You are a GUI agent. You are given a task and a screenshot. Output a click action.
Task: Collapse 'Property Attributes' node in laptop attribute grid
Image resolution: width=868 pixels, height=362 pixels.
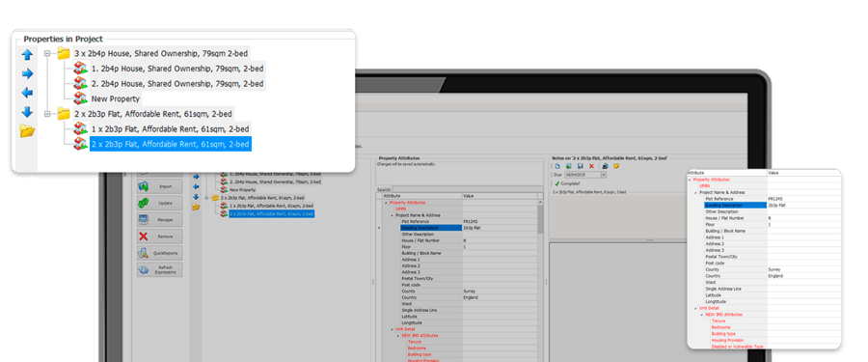pos(385,203)
